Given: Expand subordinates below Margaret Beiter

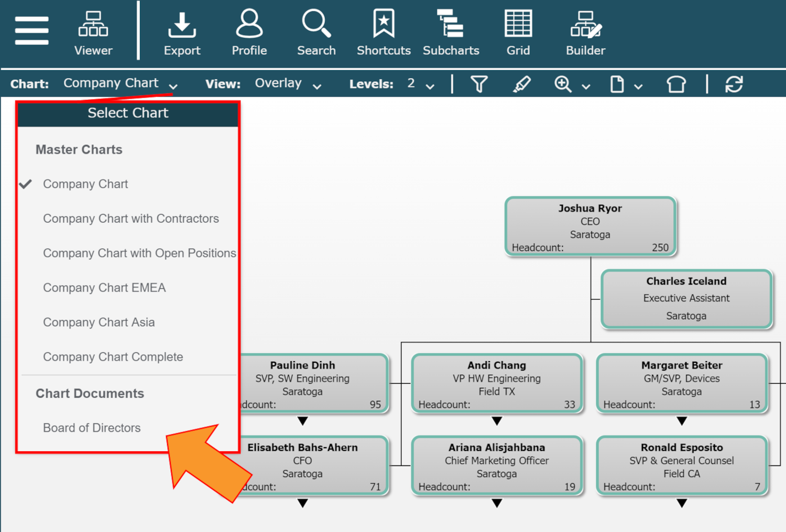Looking at the screenshot, I should 682,421.
